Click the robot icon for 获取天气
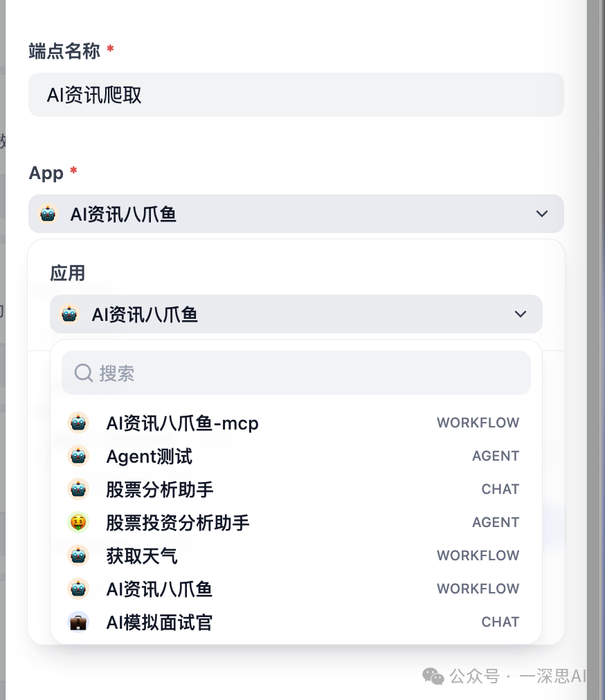The width and height of the screenshot is (605, 700). 78,555
